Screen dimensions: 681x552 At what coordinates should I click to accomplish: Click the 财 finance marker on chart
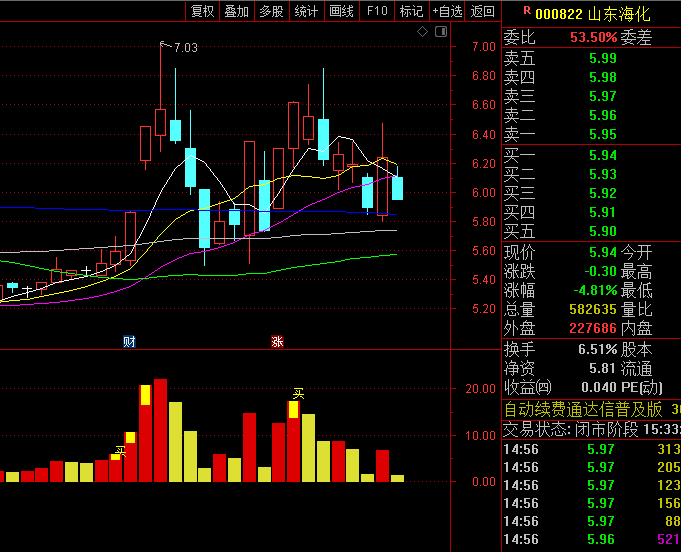(x=129, y=342)
